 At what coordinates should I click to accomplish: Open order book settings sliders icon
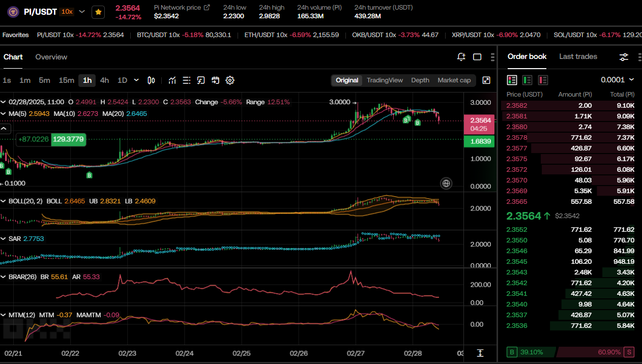tap(624, 57)
